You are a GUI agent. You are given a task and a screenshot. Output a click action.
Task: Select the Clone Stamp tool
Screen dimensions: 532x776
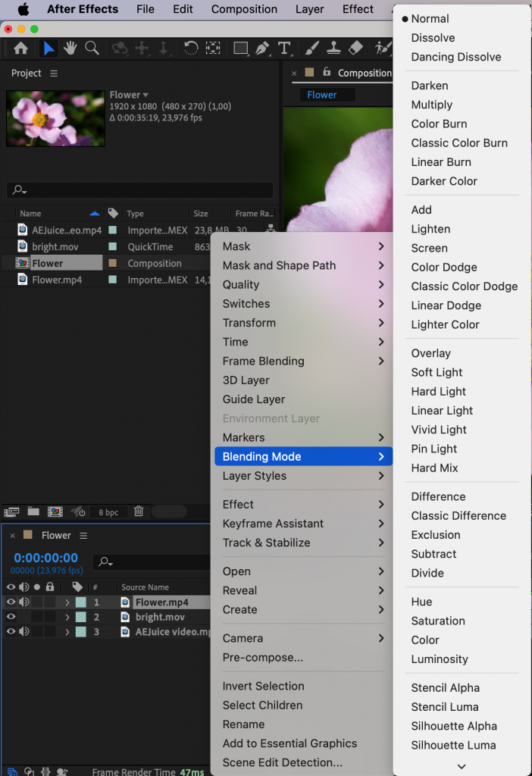[333, 48]
